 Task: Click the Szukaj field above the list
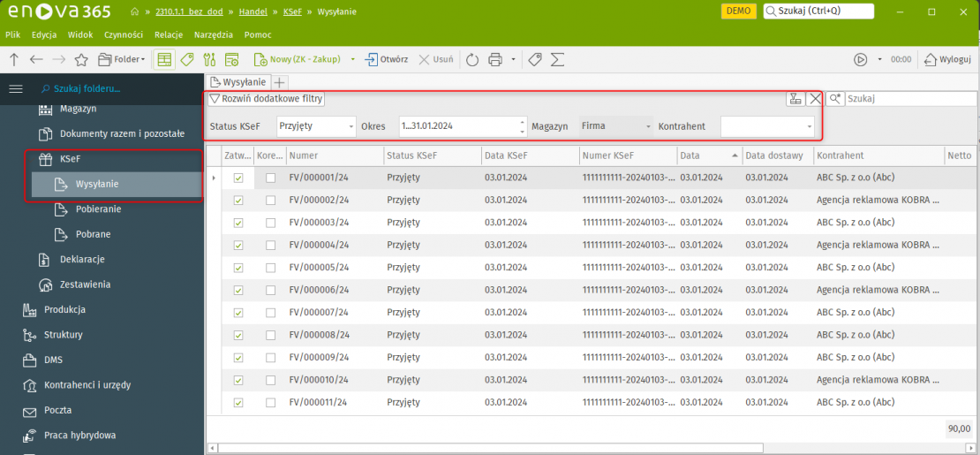click(x=908, y=99)
